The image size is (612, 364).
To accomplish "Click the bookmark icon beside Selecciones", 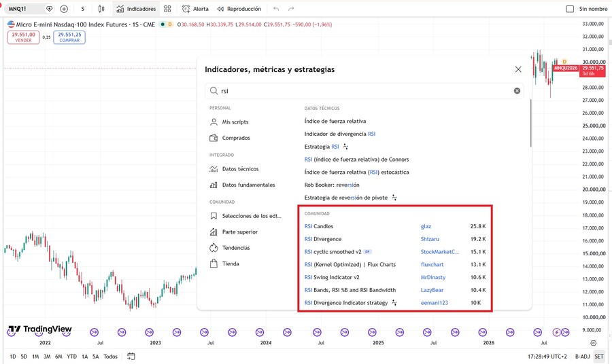I will 214,216.
